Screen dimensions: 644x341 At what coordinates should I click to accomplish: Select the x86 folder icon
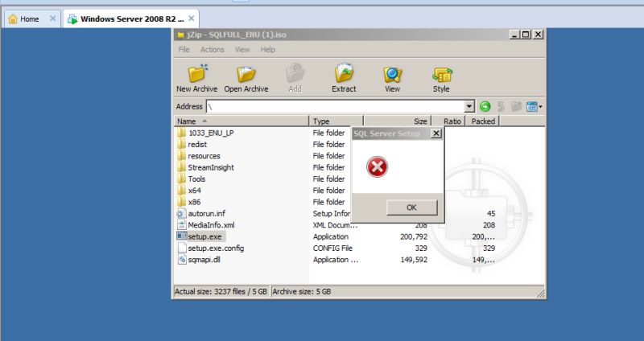pyautogui.click(x=182, y=202)
